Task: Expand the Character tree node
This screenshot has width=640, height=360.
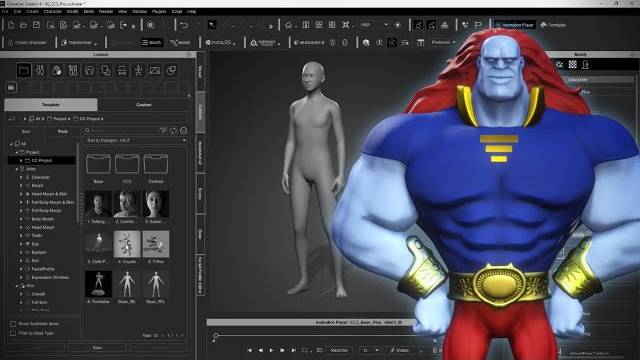Action: coord(21,177)
